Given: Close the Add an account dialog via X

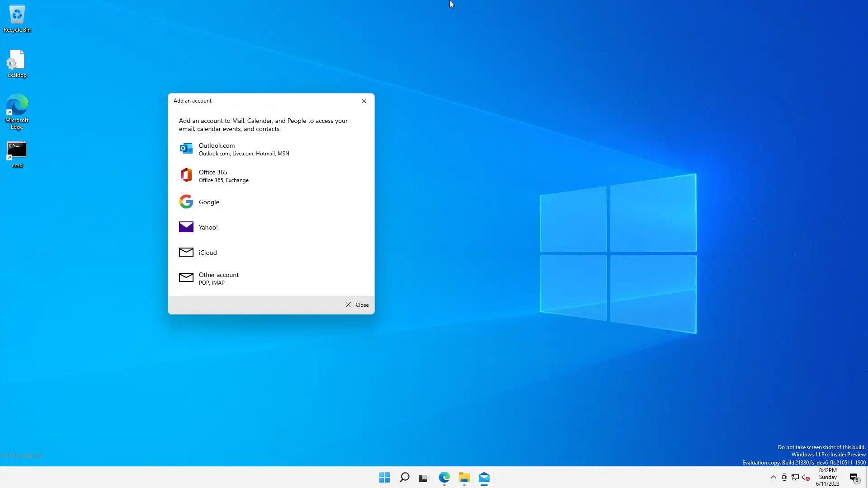Looking at the screenshot, I should [x=364, y=101].
